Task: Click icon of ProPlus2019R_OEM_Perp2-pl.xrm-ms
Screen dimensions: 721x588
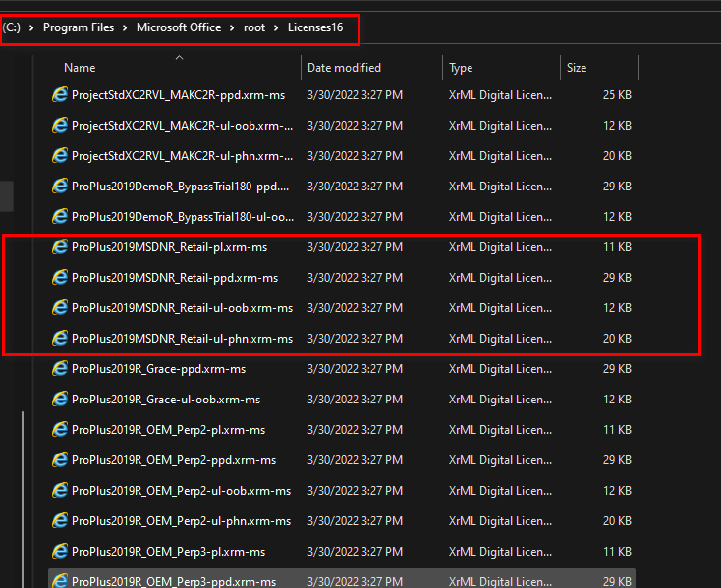Action: (x=60, y=430)
